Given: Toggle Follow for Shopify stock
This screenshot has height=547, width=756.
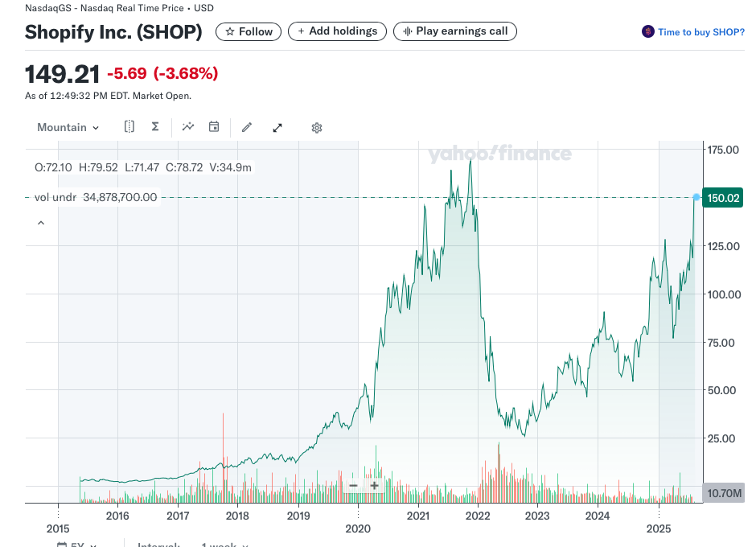Looking at the screenshot, I should tap(249, 31).
